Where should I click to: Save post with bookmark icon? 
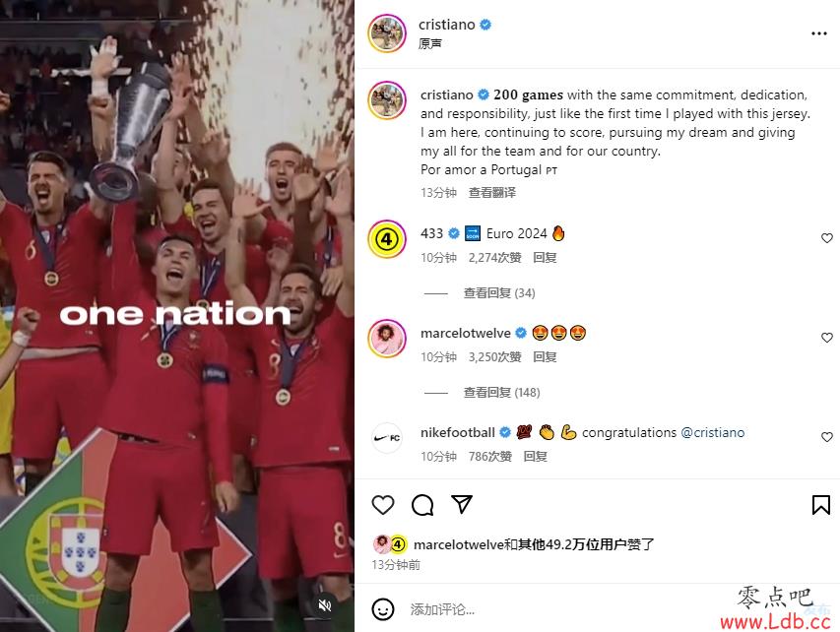820,505
